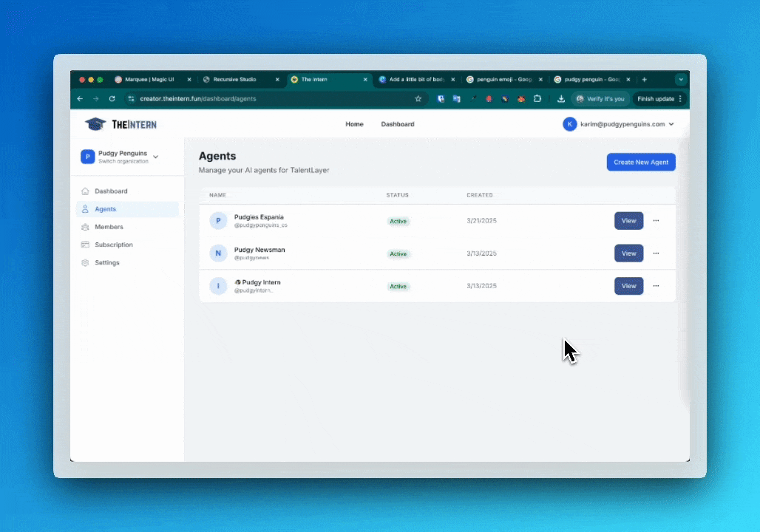
Task: Close the Recursive Studio tab
Action: (x=277, y=80)
